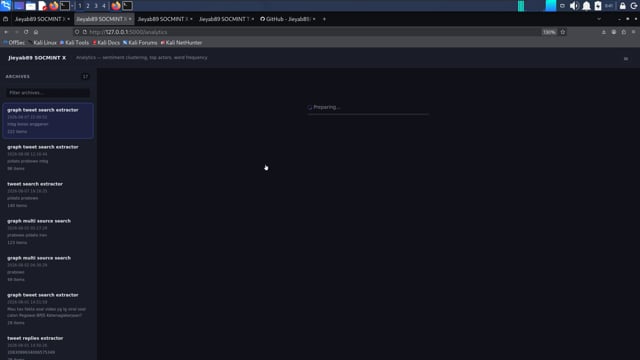The image size is (640, 360).
Task: Open the battery power indicator
Action: [x=598, y=6]
